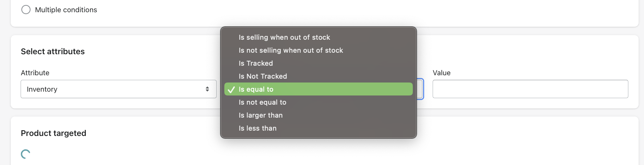Choose "Is selling when out of stock"
Viewport: 644px width, 165px height.
pyautogui.click(x=284, y=37)
